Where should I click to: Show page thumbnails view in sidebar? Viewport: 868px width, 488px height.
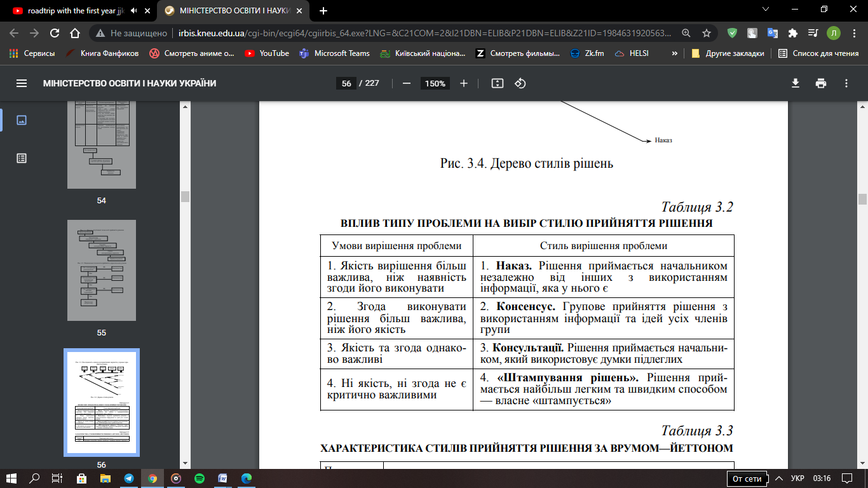click(x=22, y=119)
